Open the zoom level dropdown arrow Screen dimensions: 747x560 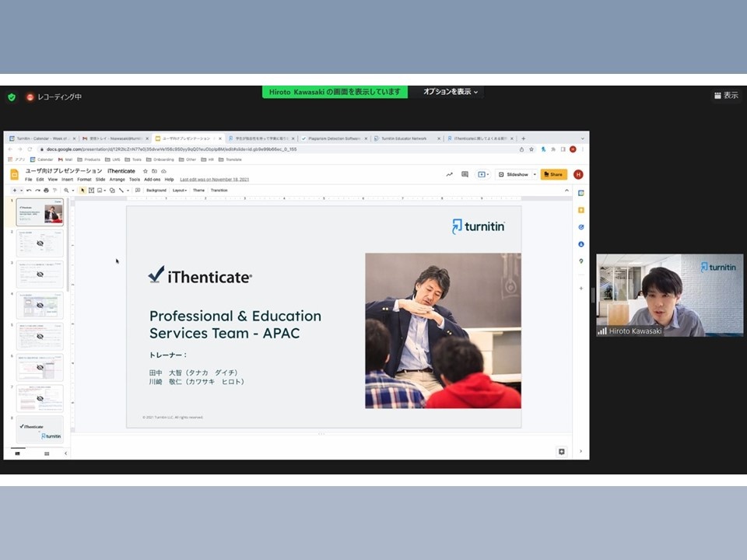(73, 191)
